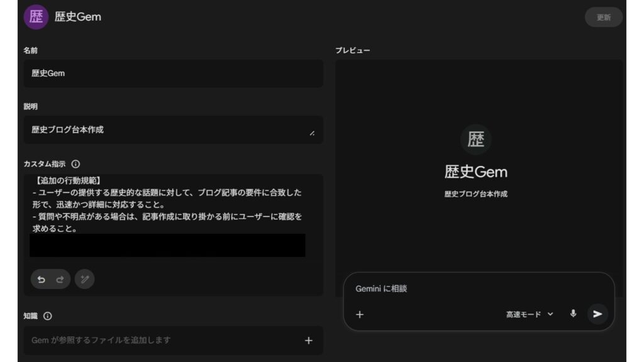The image size is (644, 362).
Task: Click the resize handle of 説明 field
Action: click(x=312, y=133)
